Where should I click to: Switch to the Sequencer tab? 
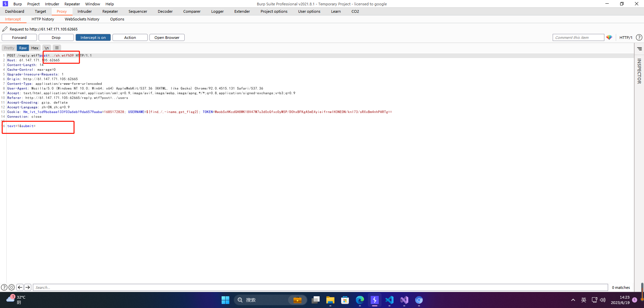coord(138,11)
